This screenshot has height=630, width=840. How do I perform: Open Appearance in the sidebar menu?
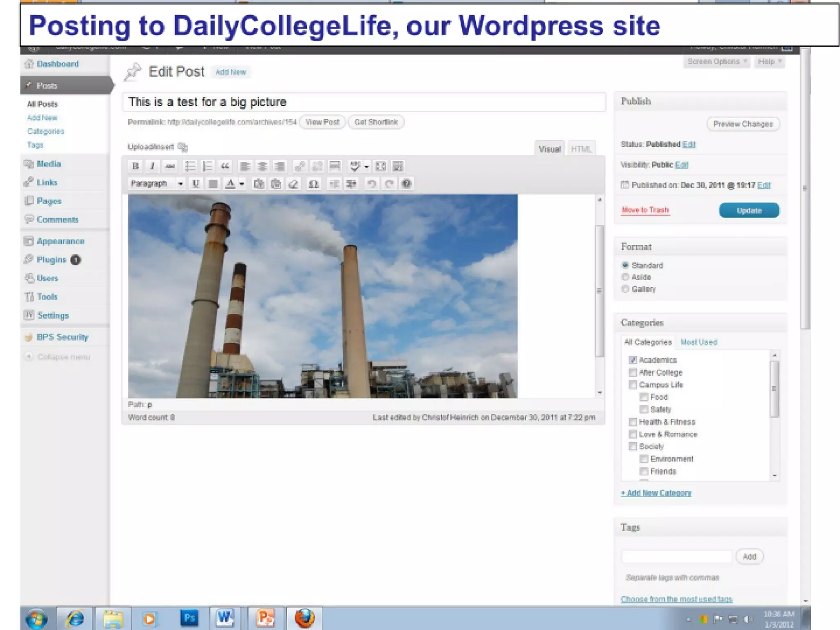point(60,241)
